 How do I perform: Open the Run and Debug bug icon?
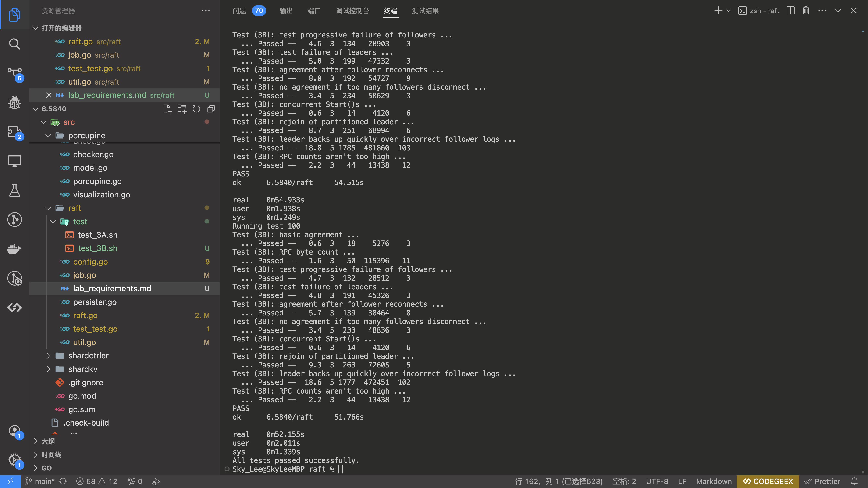click(14, 103)
